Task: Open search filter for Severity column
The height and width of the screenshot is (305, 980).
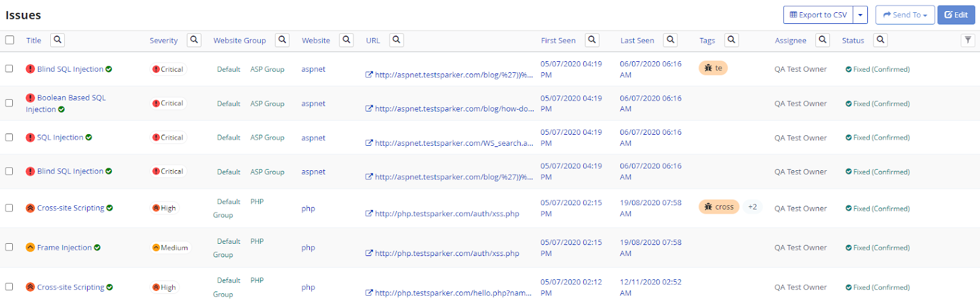Action: coord(194,40)
